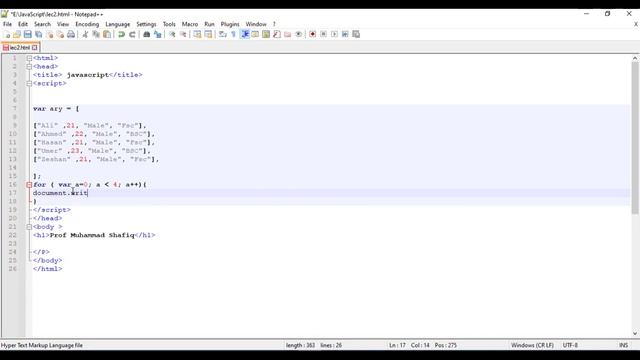The image size is (640, 360).
Task: Click the vertical scrollbar thumb
Action: tap(635, 138)
